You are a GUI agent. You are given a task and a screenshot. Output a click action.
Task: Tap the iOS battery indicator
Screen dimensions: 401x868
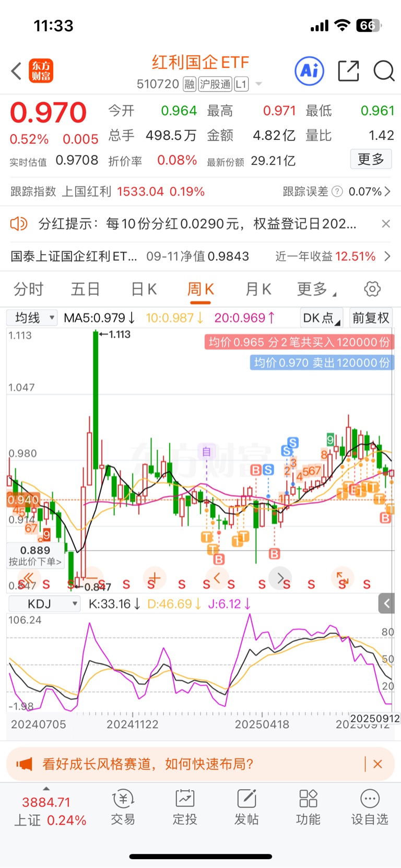368,26
